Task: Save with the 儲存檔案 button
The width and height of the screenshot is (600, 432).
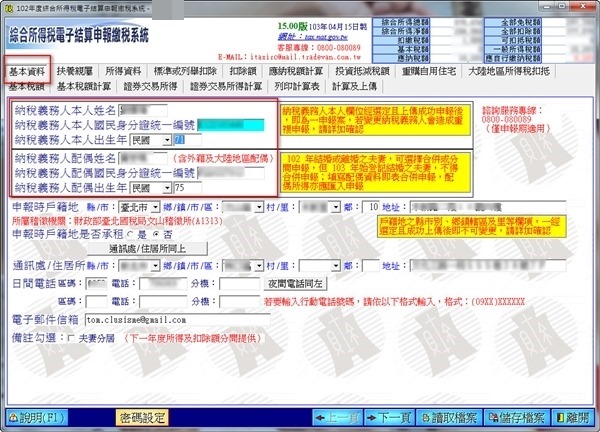Action: pyautogui.click(x=517, y=417)
